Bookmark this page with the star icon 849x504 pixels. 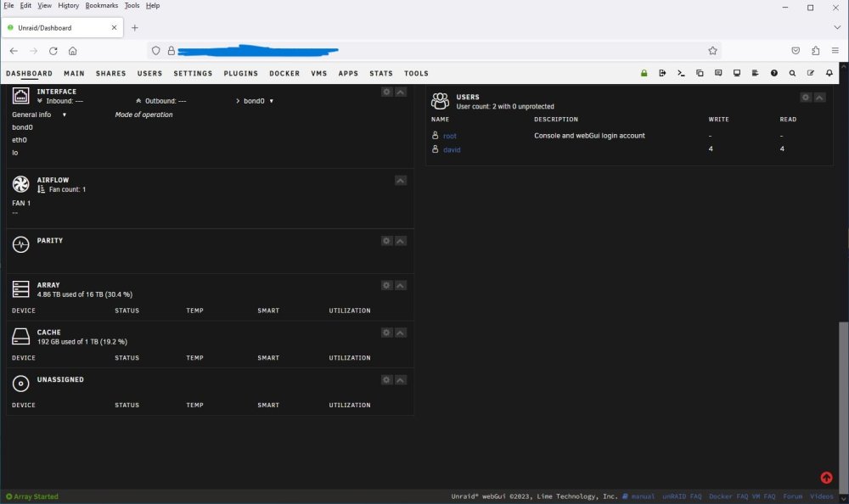[x=712, y=51]
